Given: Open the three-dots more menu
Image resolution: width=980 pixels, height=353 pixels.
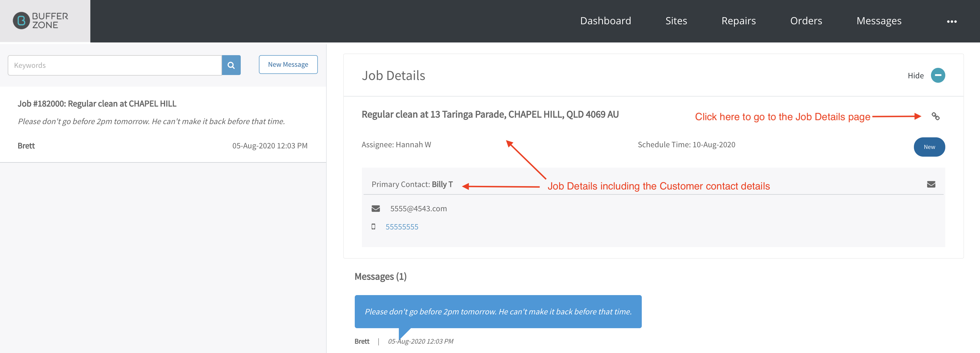Looking at the screenshot, I should [x=951, y=21].
